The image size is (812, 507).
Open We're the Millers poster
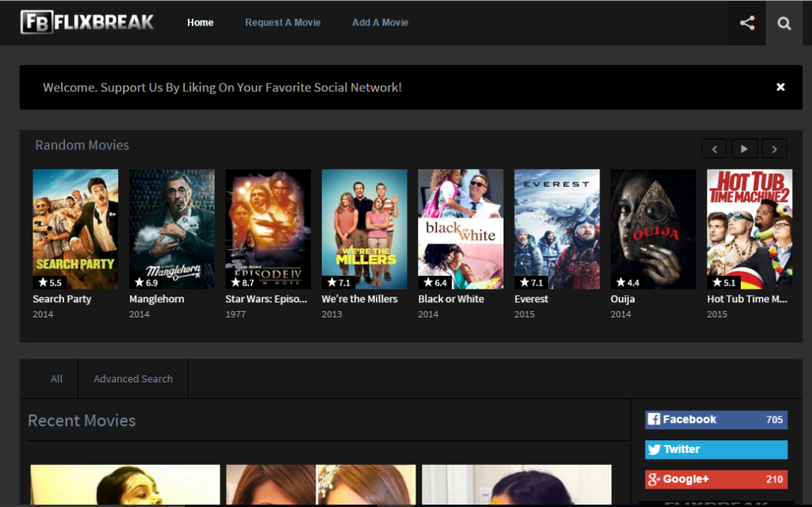pyautogui.click(x=364, y=229)
